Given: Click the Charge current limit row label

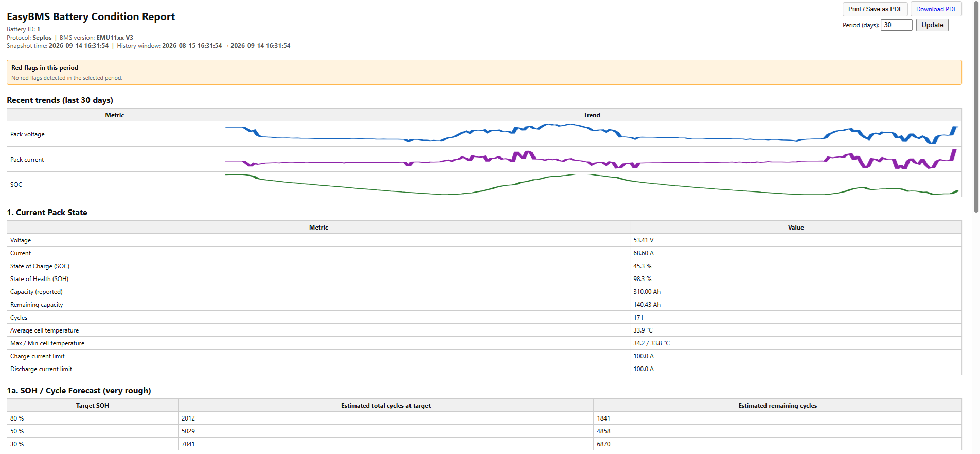Looking at the screenshot, I should [38, 356].
